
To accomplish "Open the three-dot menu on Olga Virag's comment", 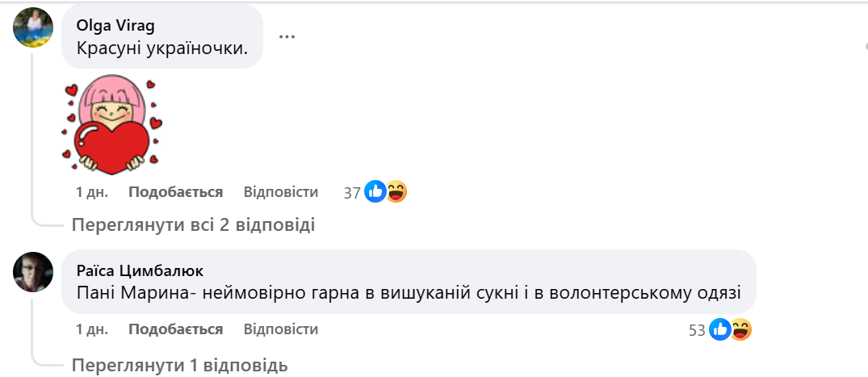I will [x=287, y=36].
